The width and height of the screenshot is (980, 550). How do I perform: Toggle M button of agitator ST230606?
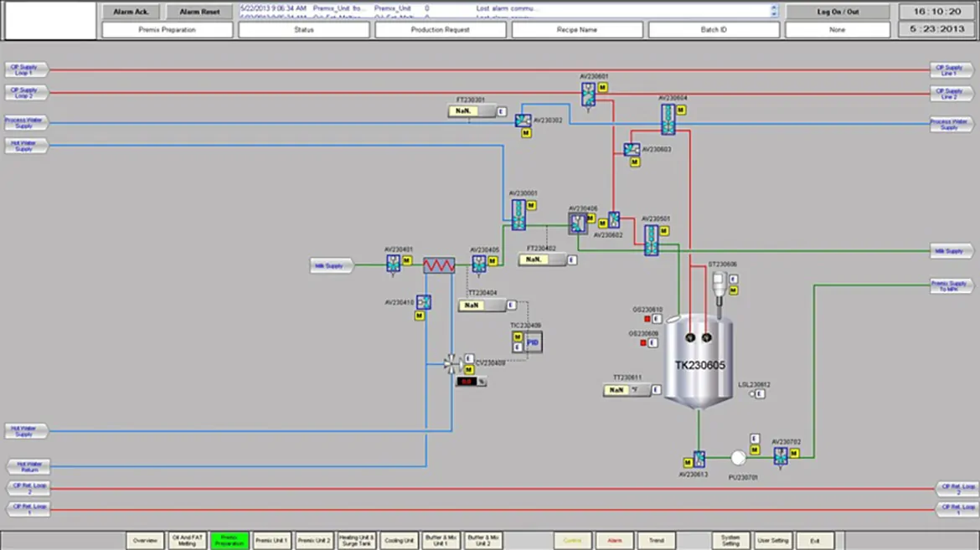733,290
